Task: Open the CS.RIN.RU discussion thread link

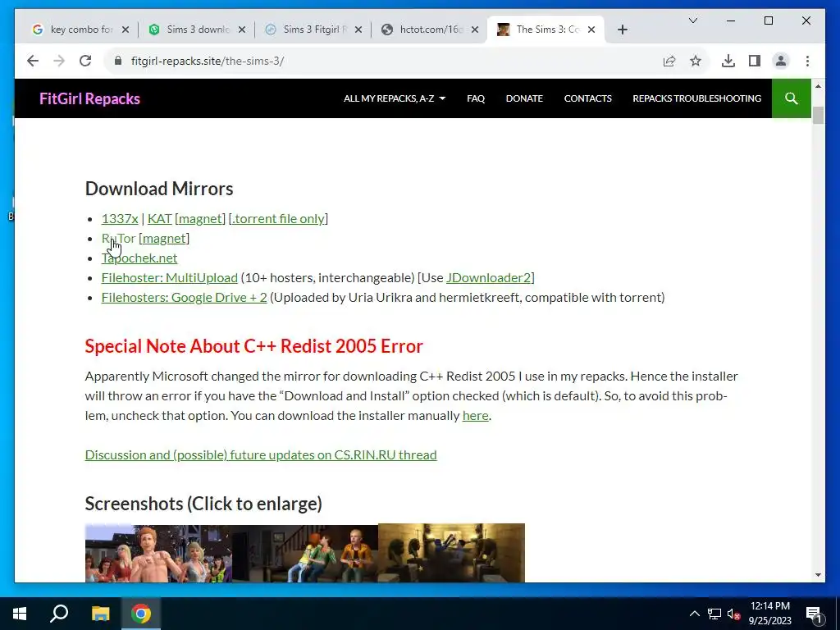Action: coord(261,454)
